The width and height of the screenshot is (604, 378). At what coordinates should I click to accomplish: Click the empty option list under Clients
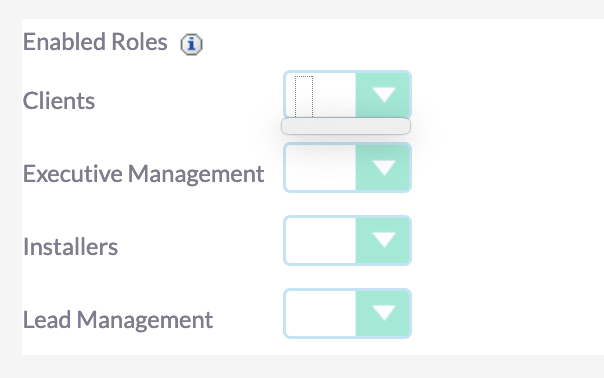click(x=346, y=126)
